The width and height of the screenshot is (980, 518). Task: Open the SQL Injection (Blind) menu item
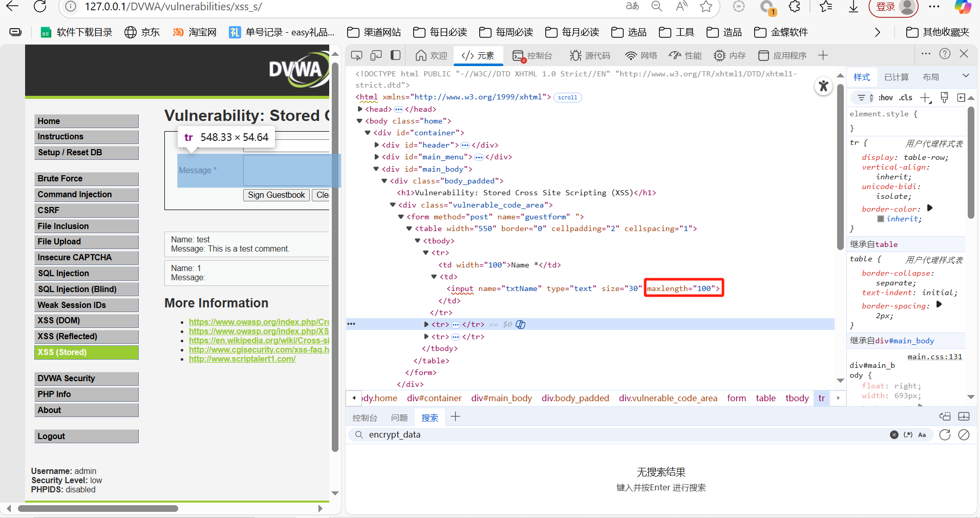[87, 289]
